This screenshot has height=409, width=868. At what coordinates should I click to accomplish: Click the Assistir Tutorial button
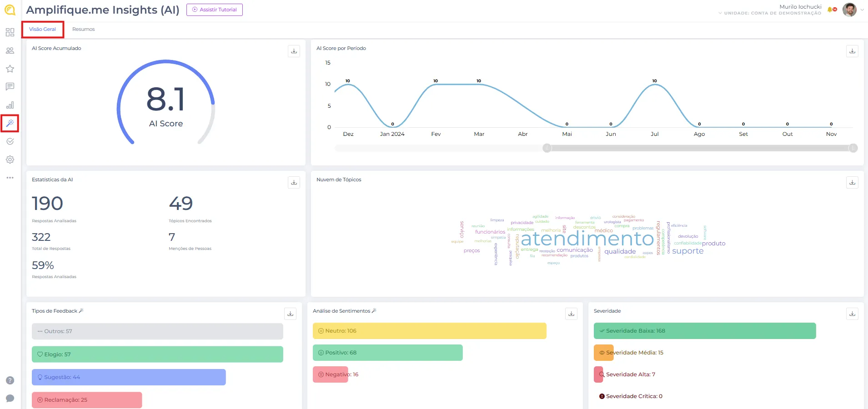click(215, 10)
